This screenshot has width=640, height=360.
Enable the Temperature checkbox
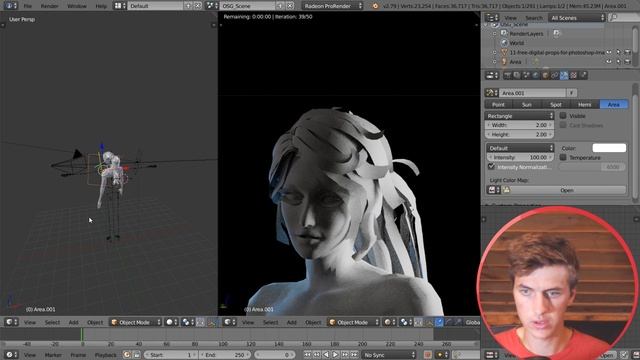(563, 157)
